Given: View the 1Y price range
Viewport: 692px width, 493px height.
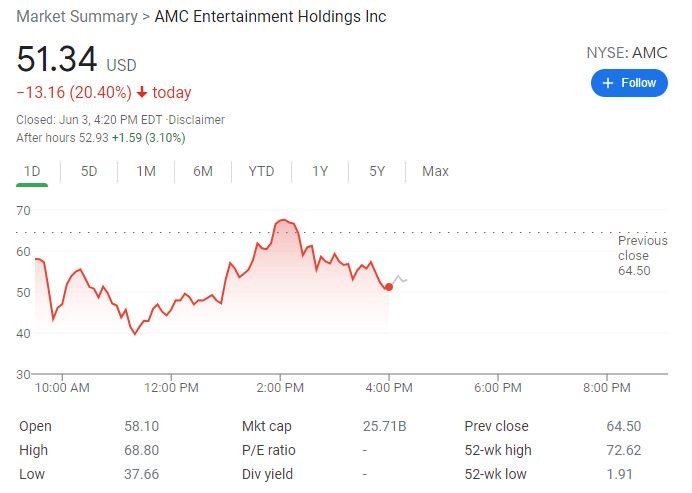Looking at the screenshot, I should click(x=319, y=171).
